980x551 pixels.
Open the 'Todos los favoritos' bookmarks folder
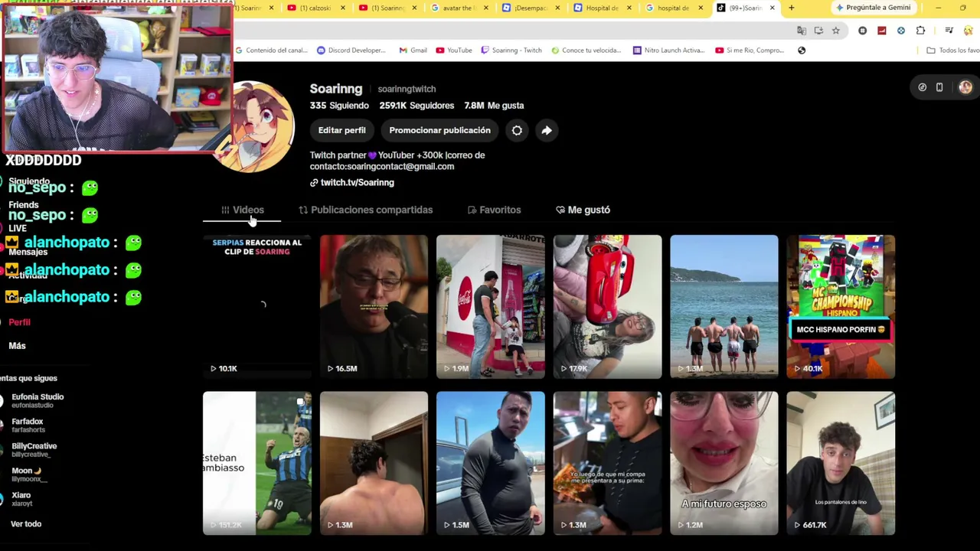[x=952, y=51]
